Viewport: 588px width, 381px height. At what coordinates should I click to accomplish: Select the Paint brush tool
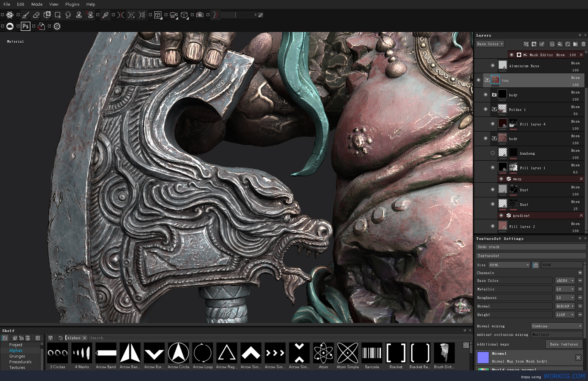pyautogui.click(x=26, y=15)
